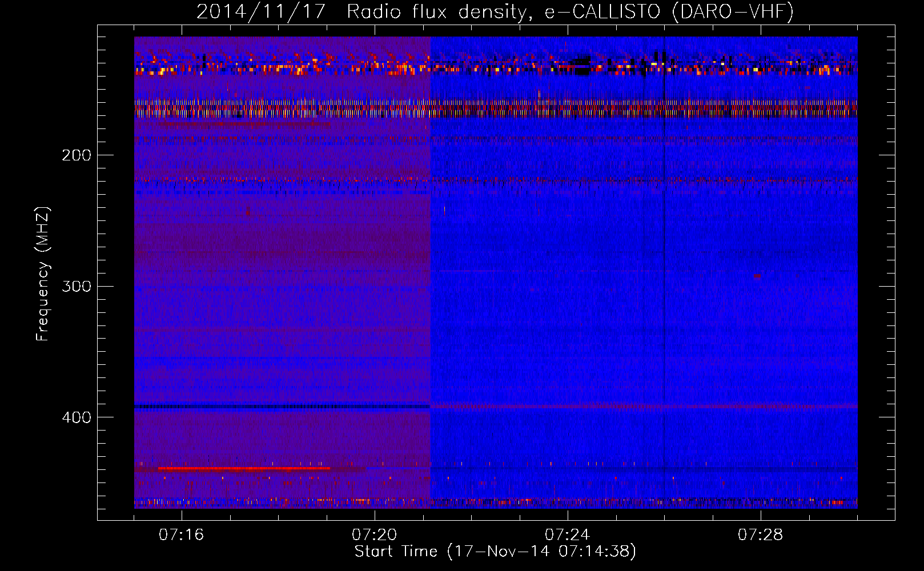Screen dimensions: 924x571
Task: Click the 'Frequency (MHZ)' axis title
Action: coord(43,274)
